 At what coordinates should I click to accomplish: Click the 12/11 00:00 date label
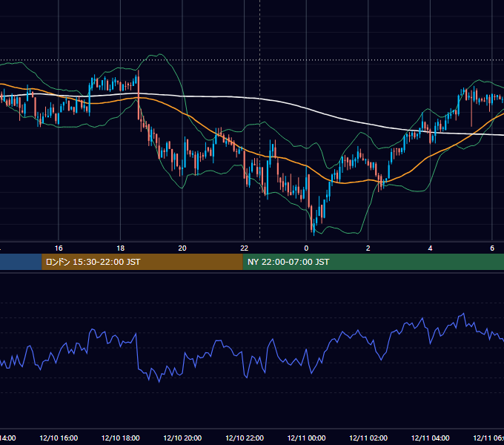[x=306, y=438]
